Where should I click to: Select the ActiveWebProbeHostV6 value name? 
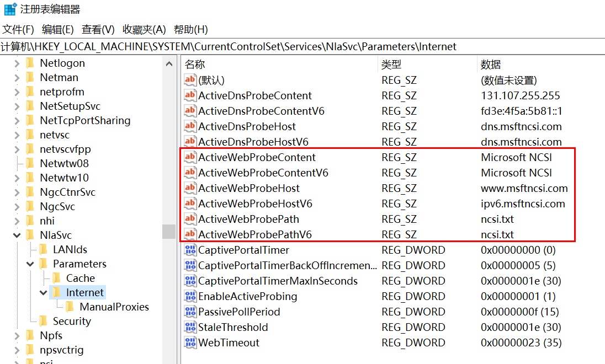click(x=255, y=204)
